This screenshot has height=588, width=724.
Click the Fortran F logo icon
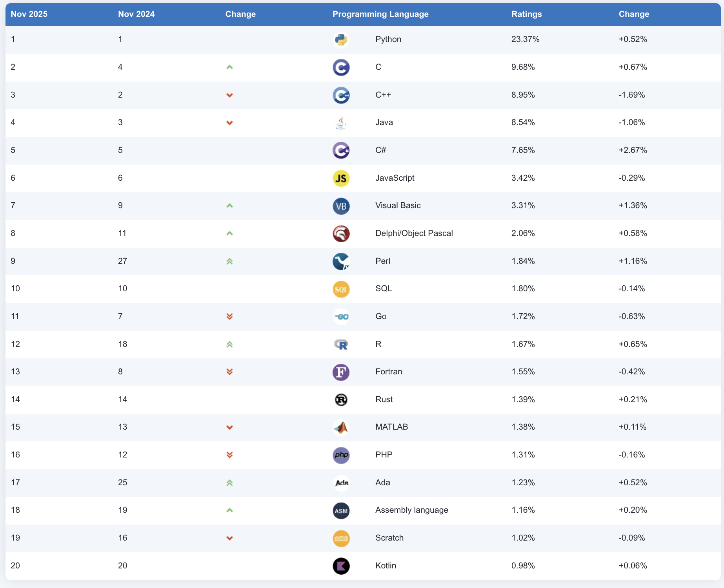tap(341, 372)
